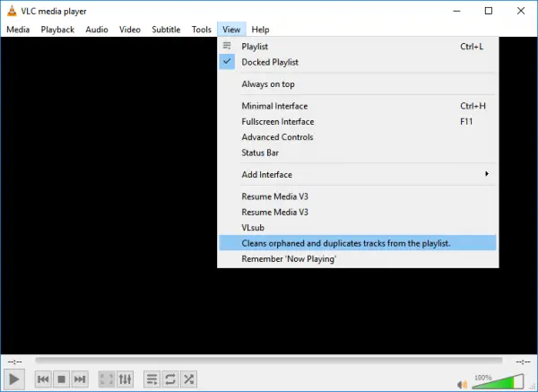
Task: Click the elapsed time label
Action: (x=14, y=362)
